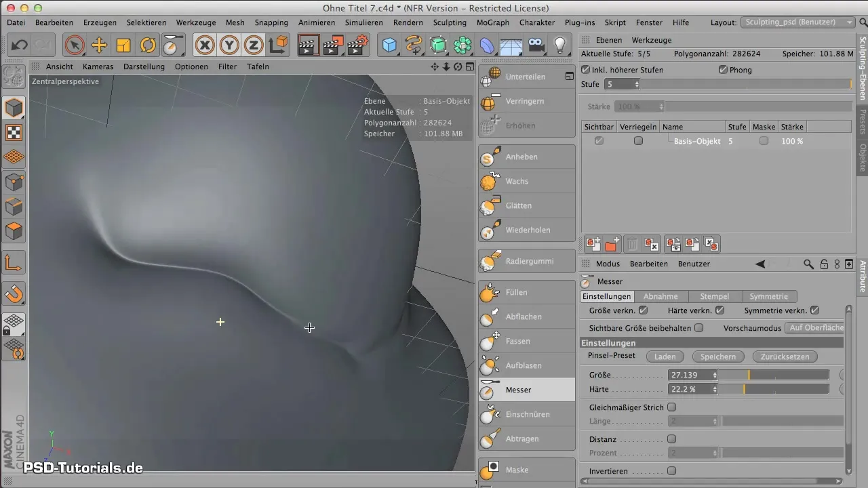Open the Layout dropdown
The width and height of the screenshot is (868, 488).
tap(797, 22)
